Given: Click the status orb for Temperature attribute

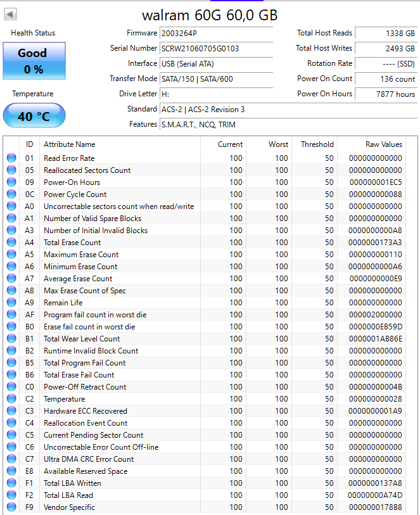Looking at the screenshot, I should [x=11, y=399].
